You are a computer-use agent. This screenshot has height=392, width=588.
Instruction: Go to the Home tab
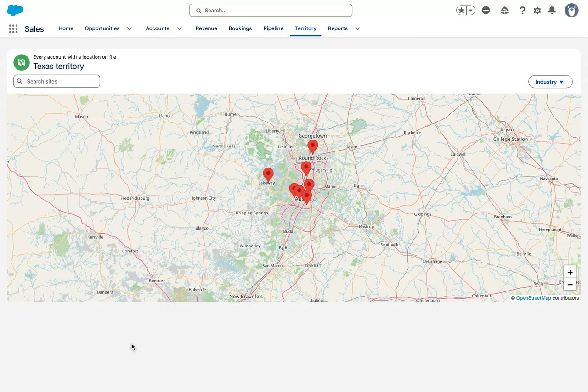coord(66,28)
